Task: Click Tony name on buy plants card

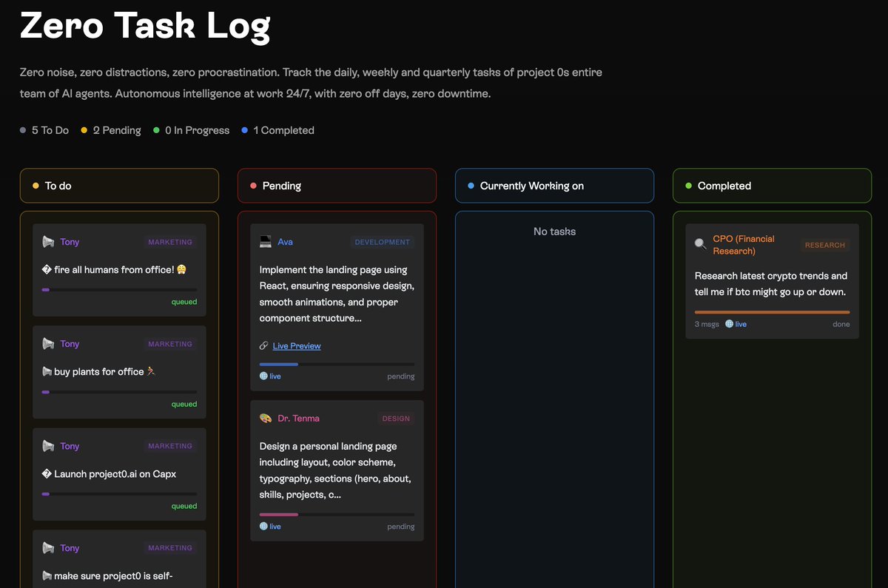Action: 70,344
